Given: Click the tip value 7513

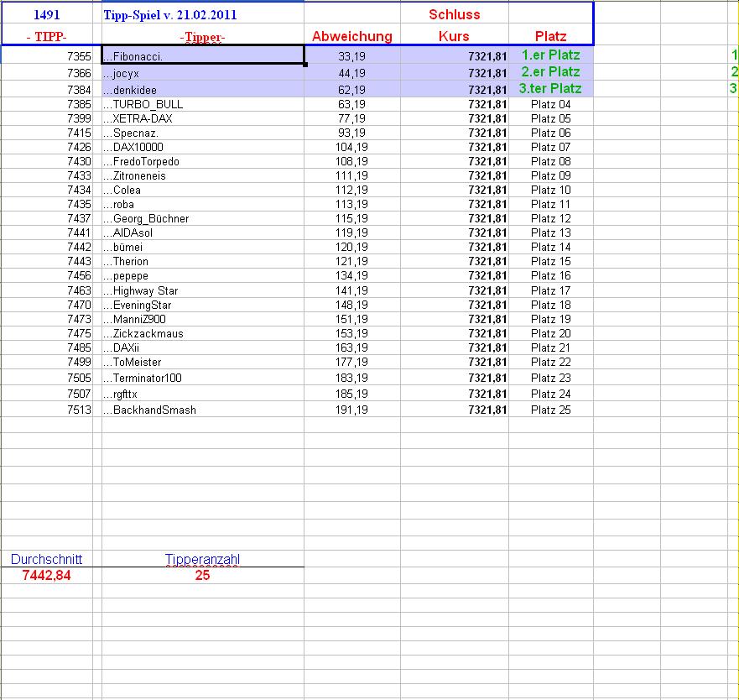Looking at the screenshot, I should pos(79,410).
